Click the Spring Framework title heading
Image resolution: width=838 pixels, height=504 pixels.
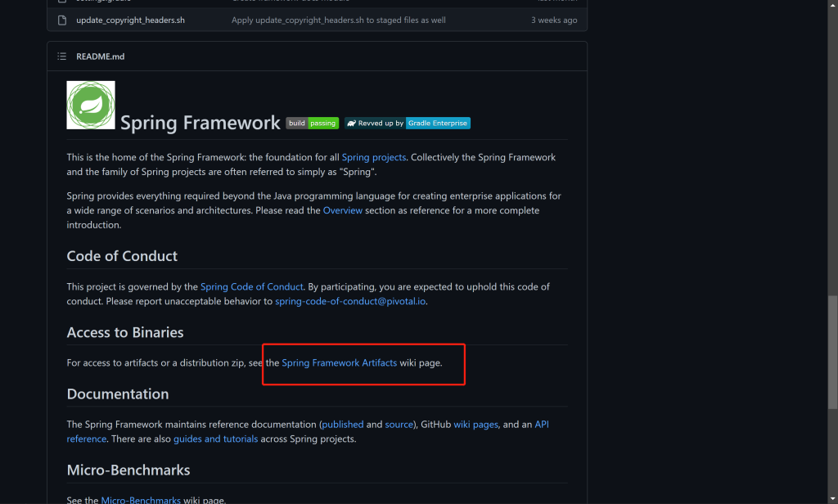[x=200, y=123]
